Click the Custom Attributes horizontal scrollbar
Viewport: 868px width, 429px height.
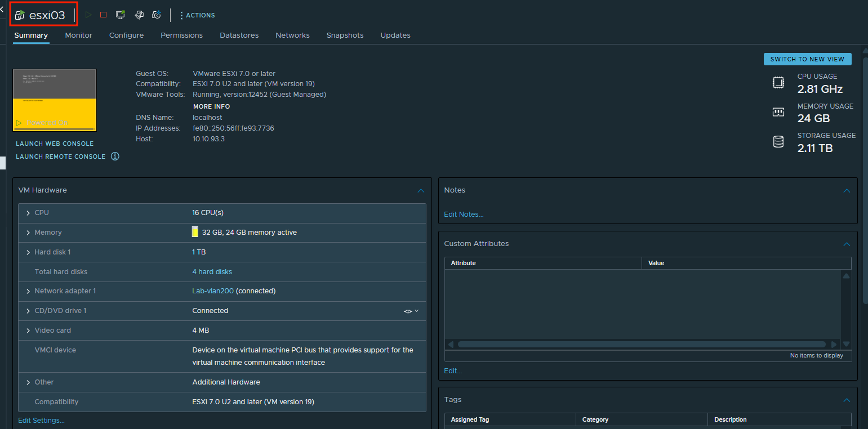[642, 344]
